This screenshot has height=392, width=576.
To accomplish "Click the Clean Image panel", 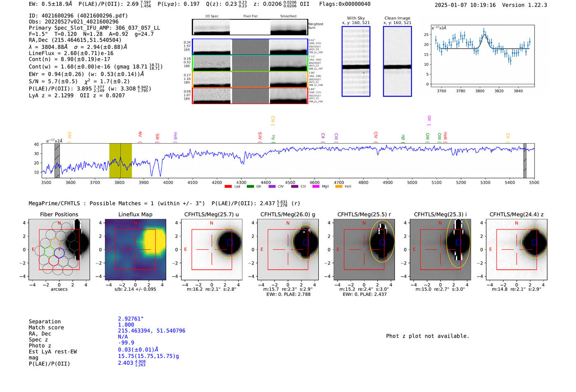I will click(397, 61).
